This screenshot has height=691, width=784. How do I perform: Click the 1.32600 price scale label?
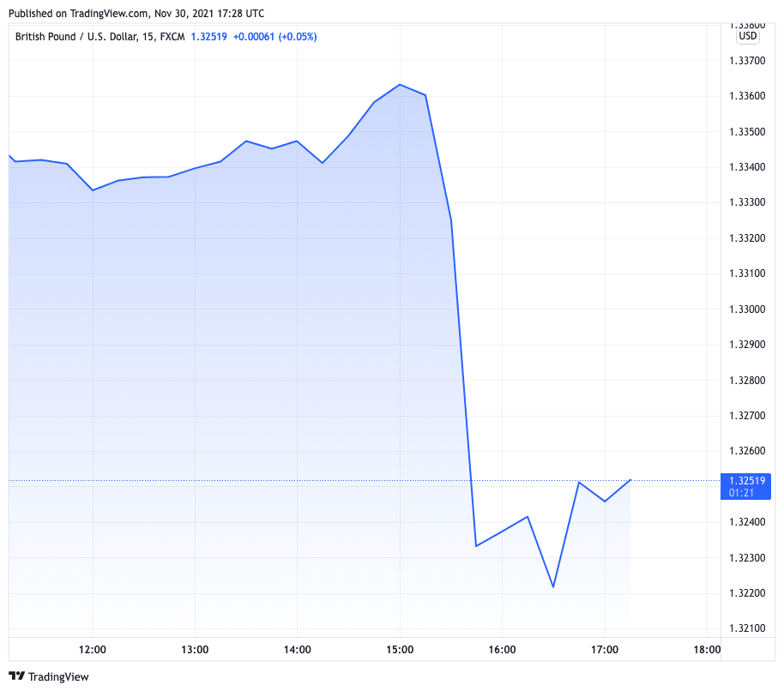745,451
